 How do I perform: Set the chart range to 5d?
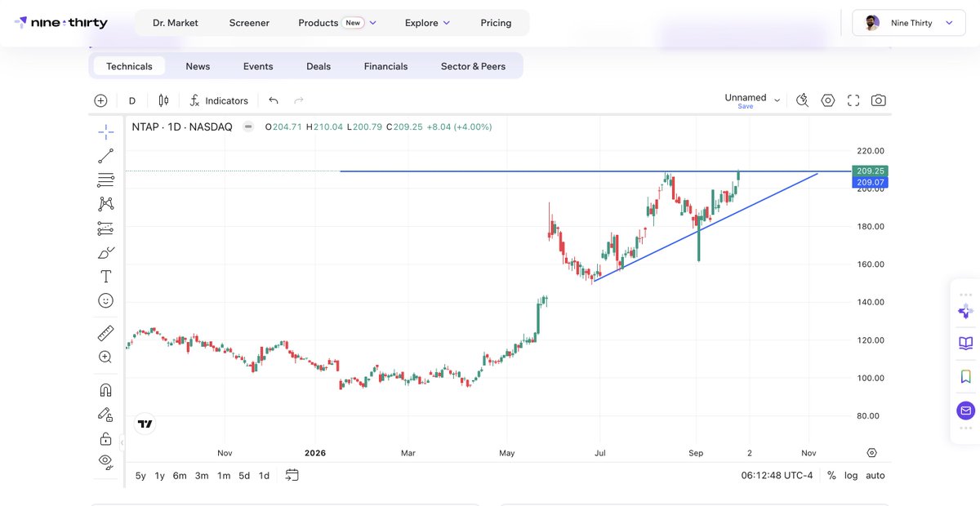point(244,475)
